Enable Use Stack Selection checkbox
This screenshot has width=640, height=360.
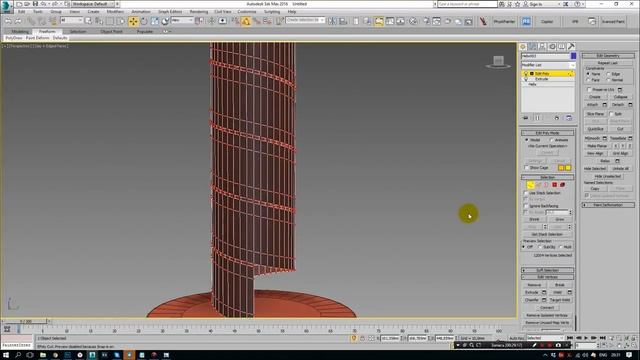(526, 193)
